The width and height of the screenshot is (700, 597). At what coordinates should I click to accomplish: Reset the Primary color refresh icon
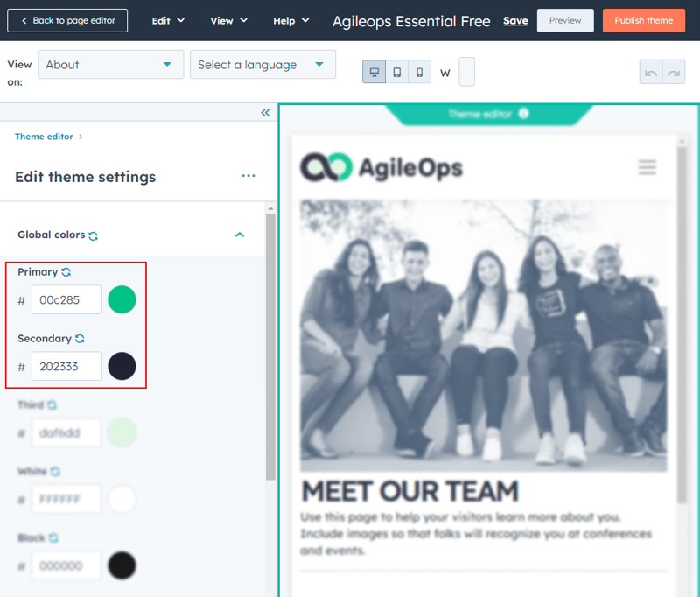pos(66,272)
